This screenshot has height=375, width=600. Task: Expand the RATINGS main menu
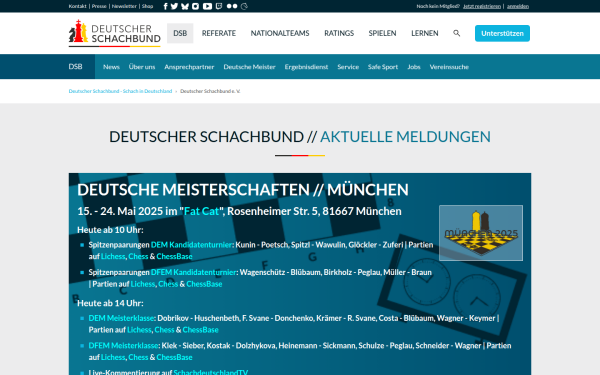click(339, 33)
